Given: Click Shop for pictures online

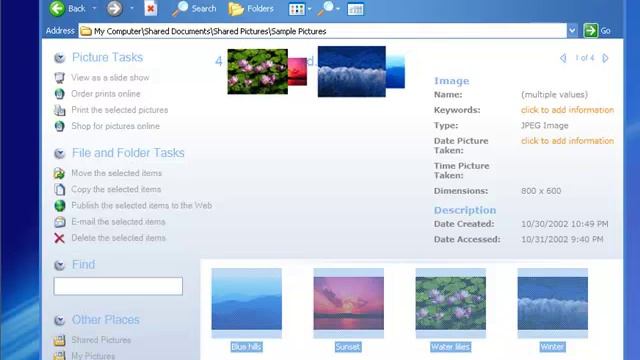Looking at the screenshot, I should 116,126.
